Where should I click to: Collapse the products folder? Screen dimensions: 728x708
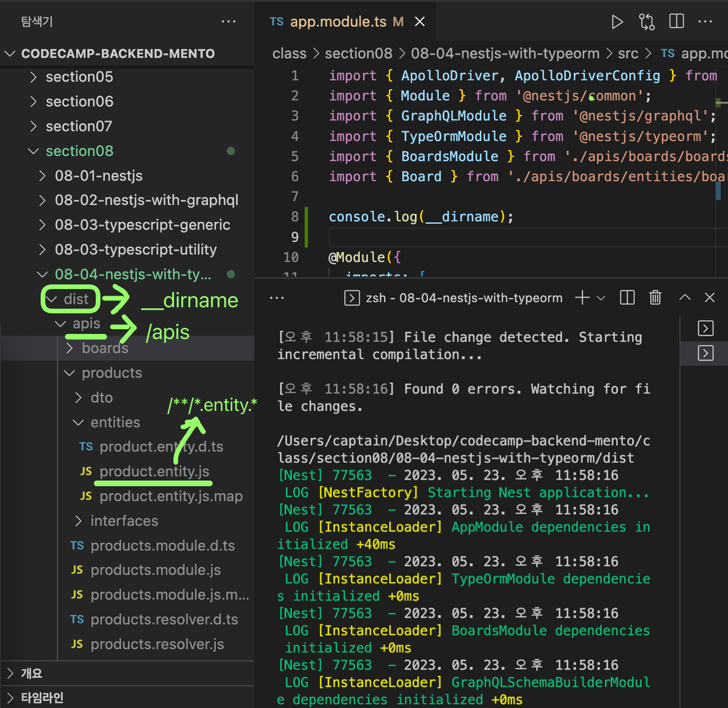pos(127,373)
